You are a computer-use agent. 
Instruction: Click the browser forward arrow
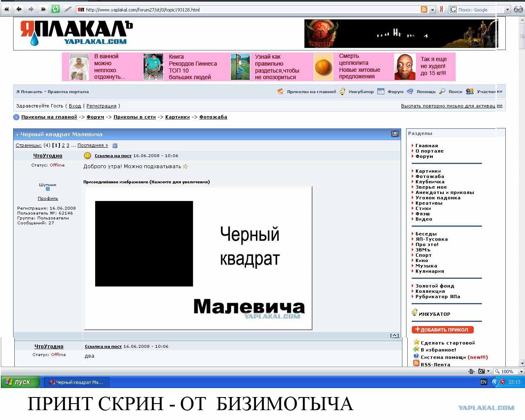[31, 9]
